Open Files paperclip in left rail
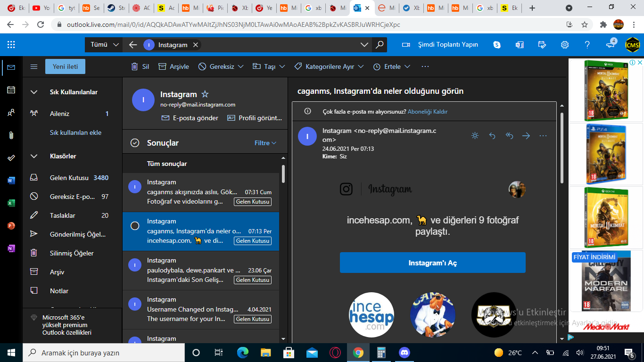The width and height of the screenshot is (644, 362). [11, 135]
